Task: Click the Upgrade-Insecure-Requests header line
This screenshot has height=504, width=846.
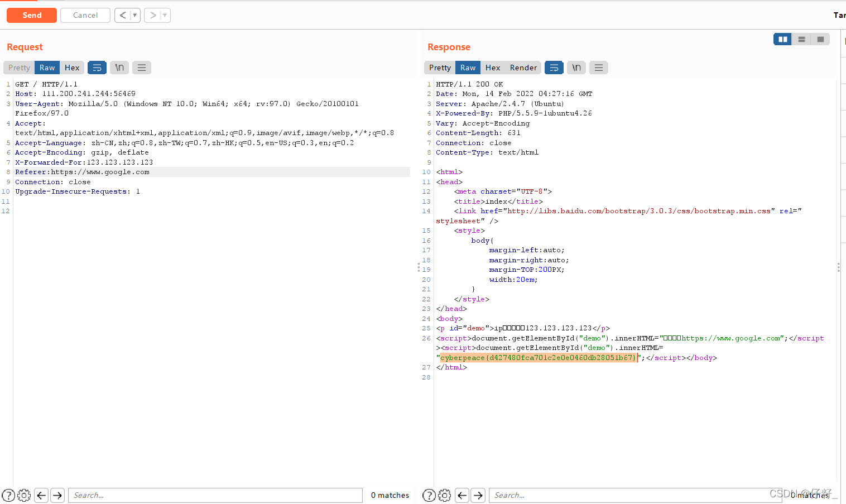Action: (78, 191)
